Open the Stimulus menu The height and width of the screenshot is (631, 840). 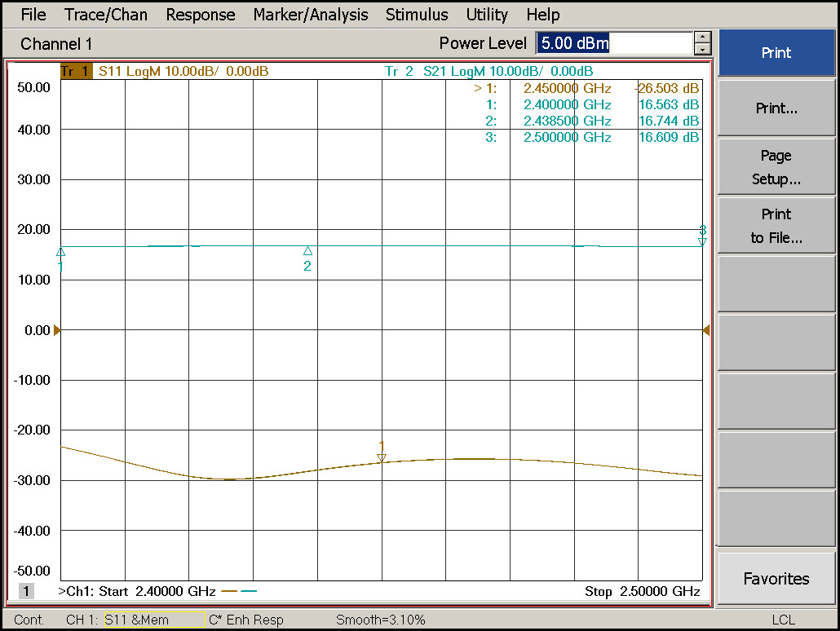417,15
